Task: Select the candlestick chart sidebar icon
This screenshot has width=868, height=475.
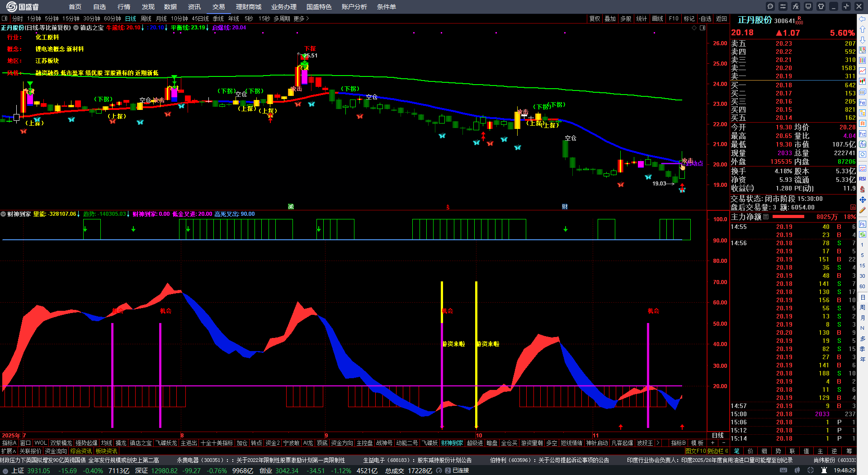Action: (863, 81)
